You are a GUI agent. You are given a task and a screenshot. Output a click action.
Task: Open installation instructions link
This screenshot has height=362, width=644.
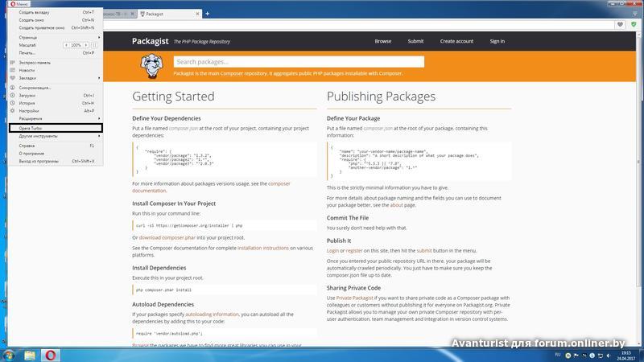[x=263, y=248]
